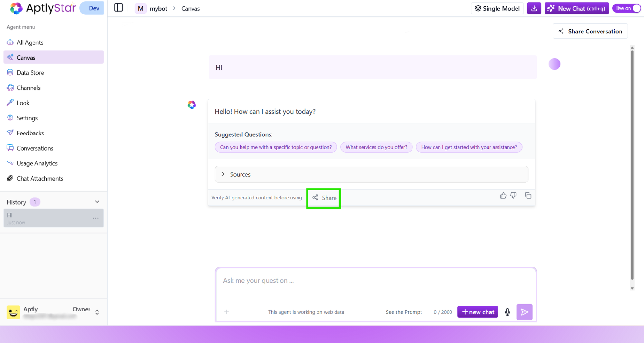Click the Dev badge
The width and height of the screenshot is (644, 343).
point(92,8)
